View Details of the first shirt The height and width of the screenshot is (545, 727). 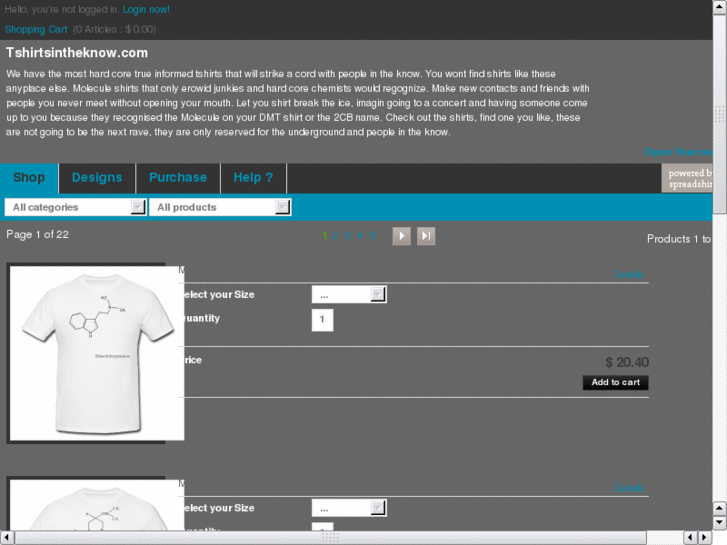(x=629, y=274)
